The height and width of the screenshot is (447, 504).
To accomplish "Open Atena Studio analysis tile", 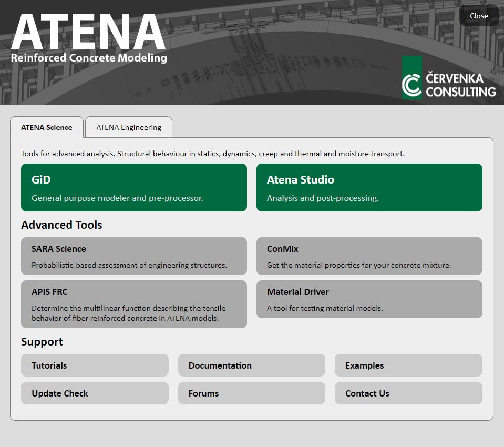I will (369, 188).
